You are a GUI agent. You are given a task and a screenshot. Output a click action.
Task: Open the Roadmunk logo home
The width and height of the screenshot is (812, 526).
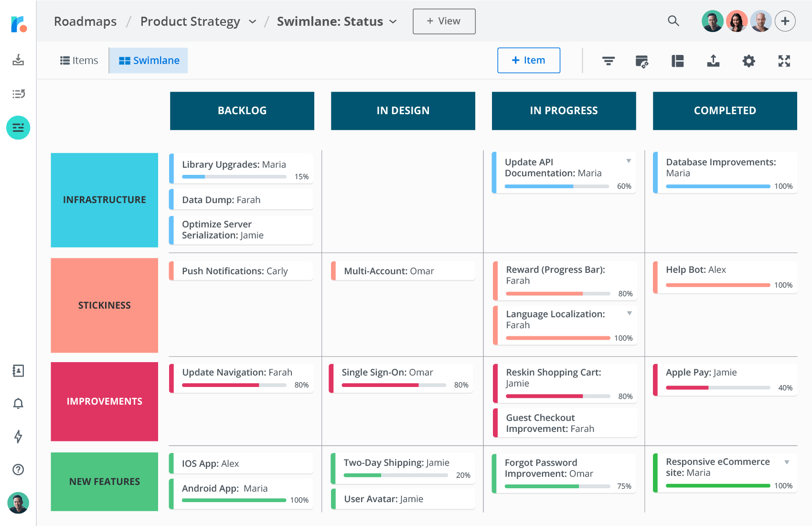pyautogui.click(x=19, y=23)
